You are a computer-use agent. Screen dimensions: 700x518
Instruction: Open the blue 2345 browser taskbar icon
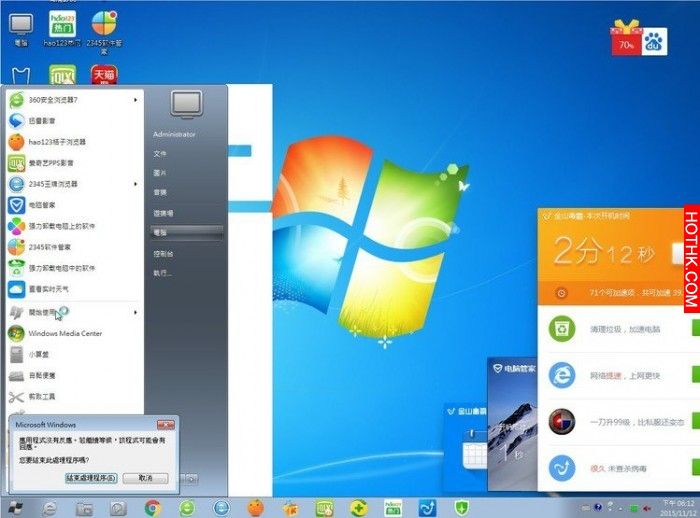click(221, 508)
